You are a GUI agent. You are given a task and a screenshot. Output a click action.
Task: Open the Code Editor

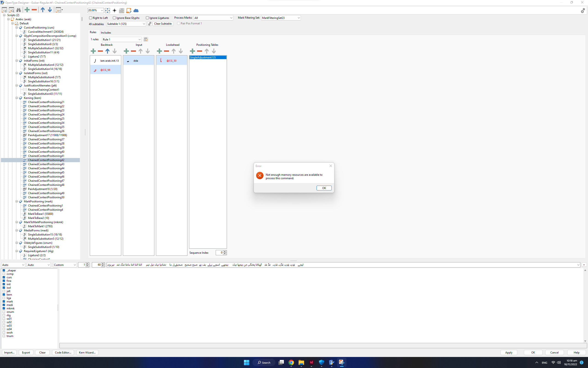[x=63, y=352]
